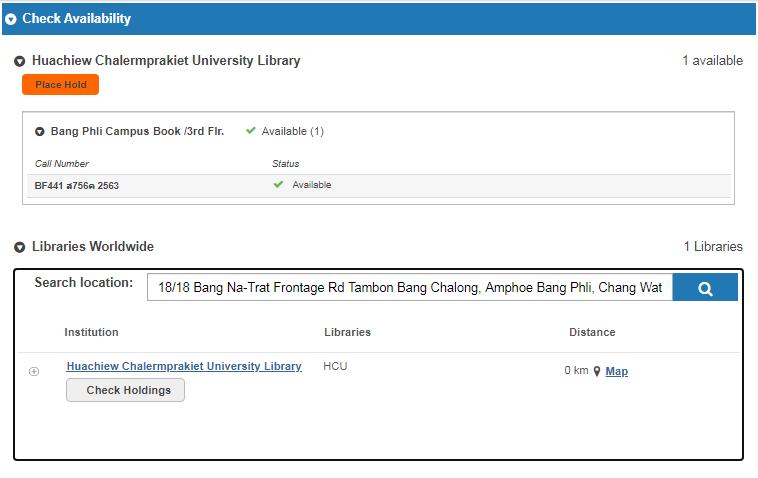
Task: Click the map pin icon beside 0 km
Action: click(x=597, y=371)
